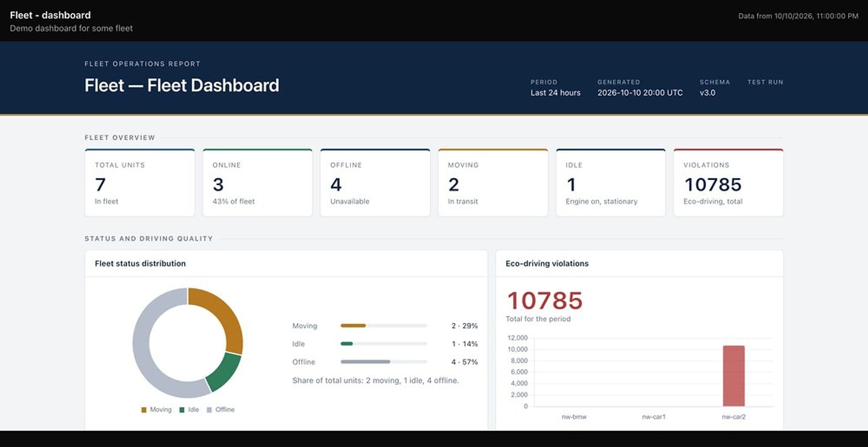Click the nw-car1 axis label

(654, 417)
